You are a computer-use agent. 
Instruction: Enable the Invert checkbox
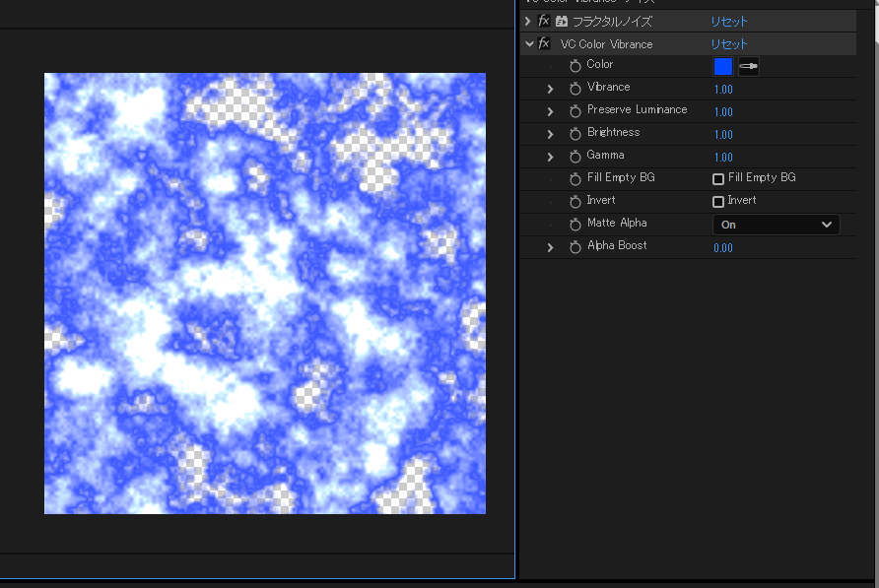pyautogui.click(x=718, y=202)
